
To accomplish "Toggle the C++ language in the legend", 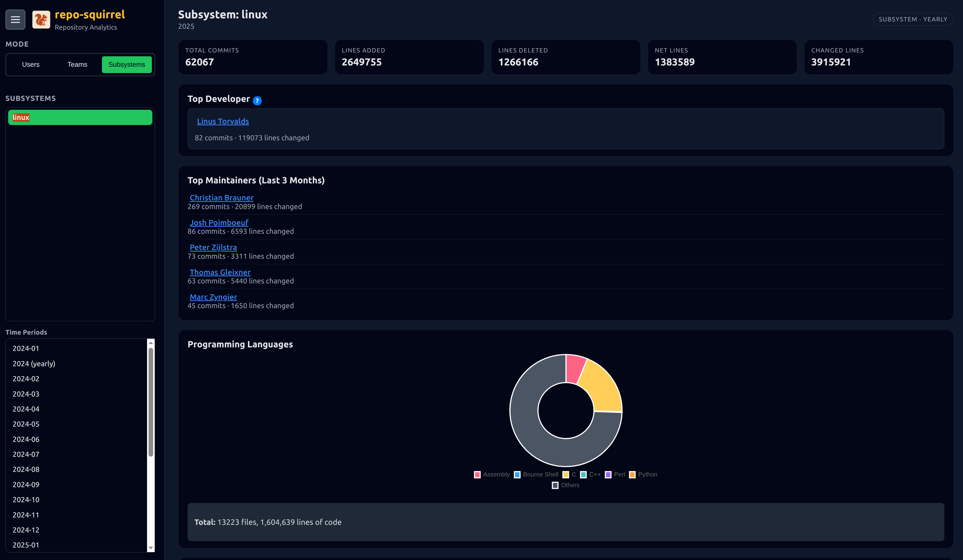I will (584, 474).
